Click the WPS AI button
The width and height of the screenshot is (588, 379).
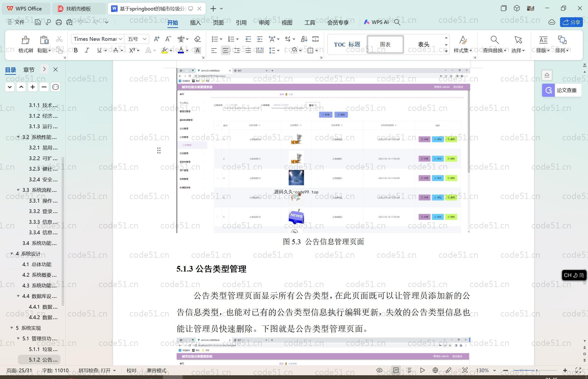(x=376, y=22)
